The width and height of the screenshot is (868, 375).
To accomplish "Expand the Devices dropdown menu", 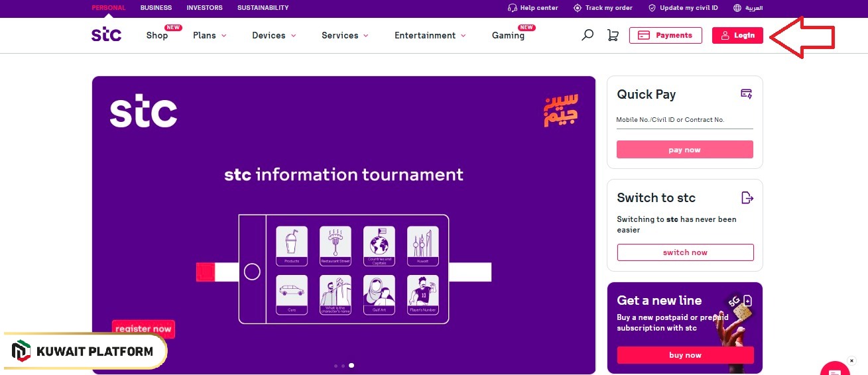I will [x=274, y=36].
